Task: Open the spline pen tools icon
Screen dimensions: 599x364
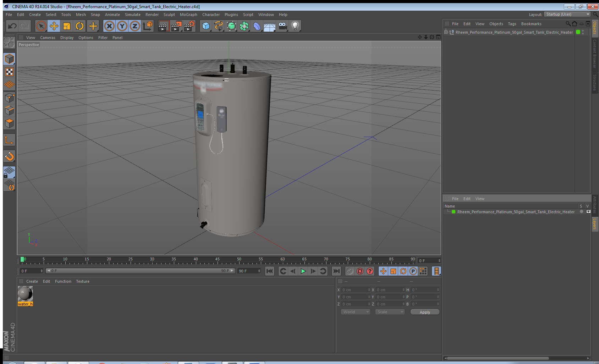Action: tap(219, 26)
